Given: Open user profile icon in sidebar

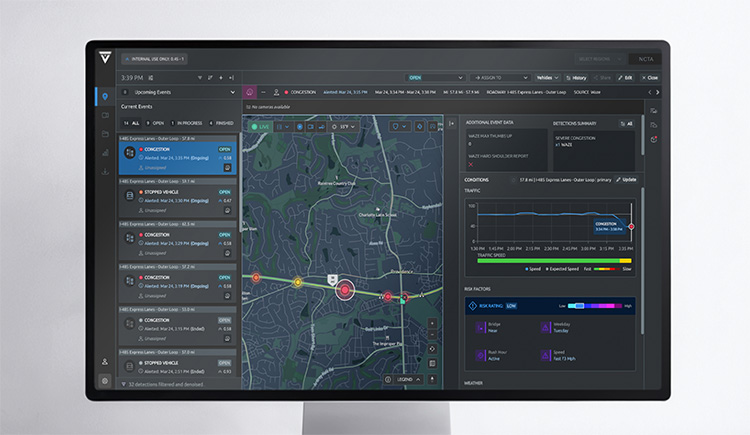Looking at the screenshot, I should pyautogui.click(x=105, y=362).
